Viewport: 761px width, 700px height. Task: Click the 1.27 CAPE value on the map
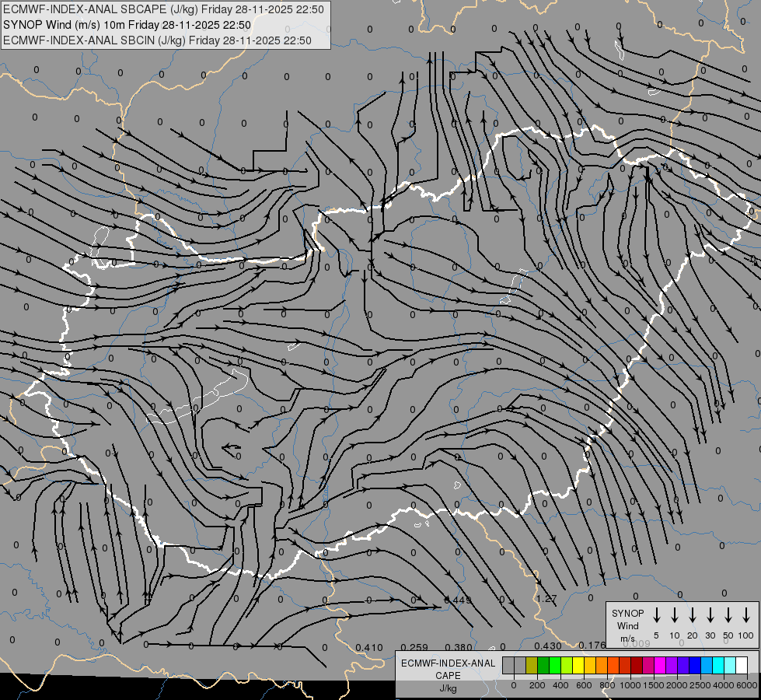pyautogui.click(x=546, y=598)
